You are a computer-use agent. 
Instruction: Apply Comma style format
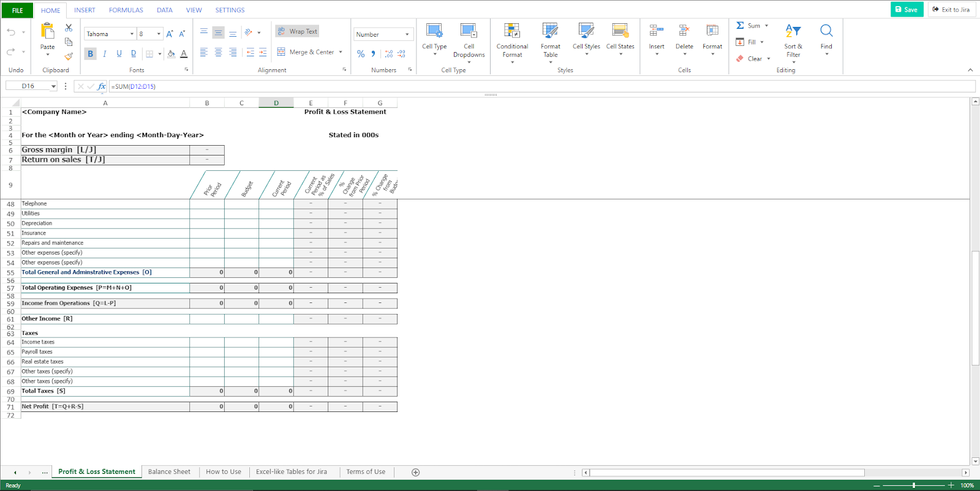[x=373, y=54]
